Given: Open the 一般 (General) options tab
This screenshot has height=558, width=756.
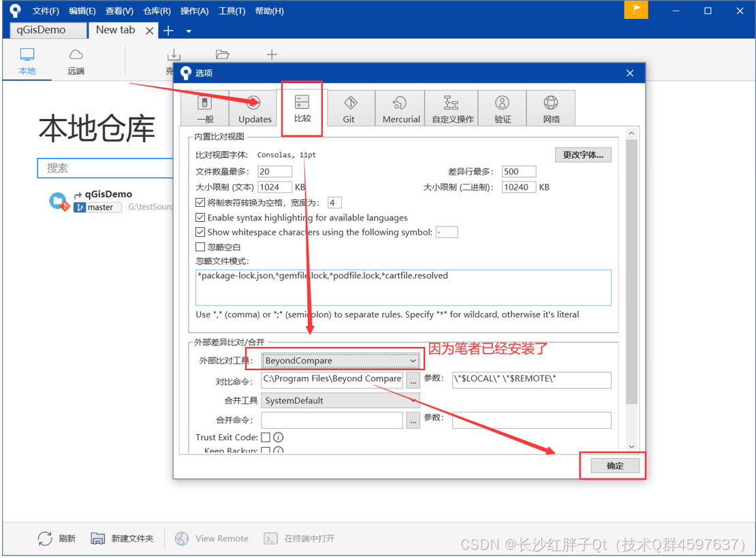Looking at the screenshot, I should point(205,108).
